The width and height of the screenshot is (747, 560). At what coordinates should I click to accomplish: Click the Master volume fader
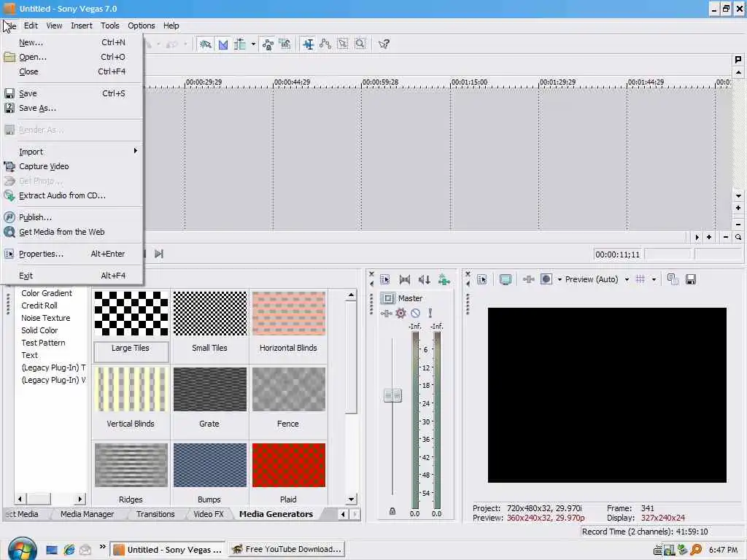393,395
